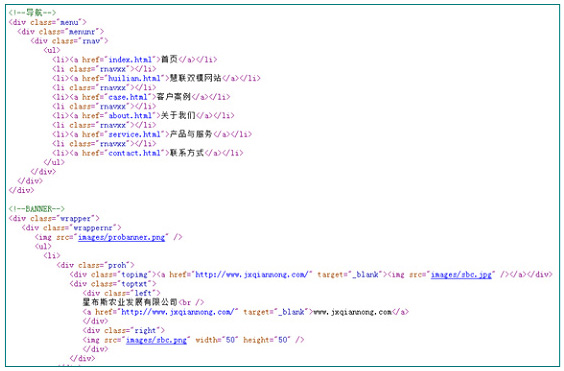Click the BANNER comment line
The image size is (564, 371).
pos(37,209)
